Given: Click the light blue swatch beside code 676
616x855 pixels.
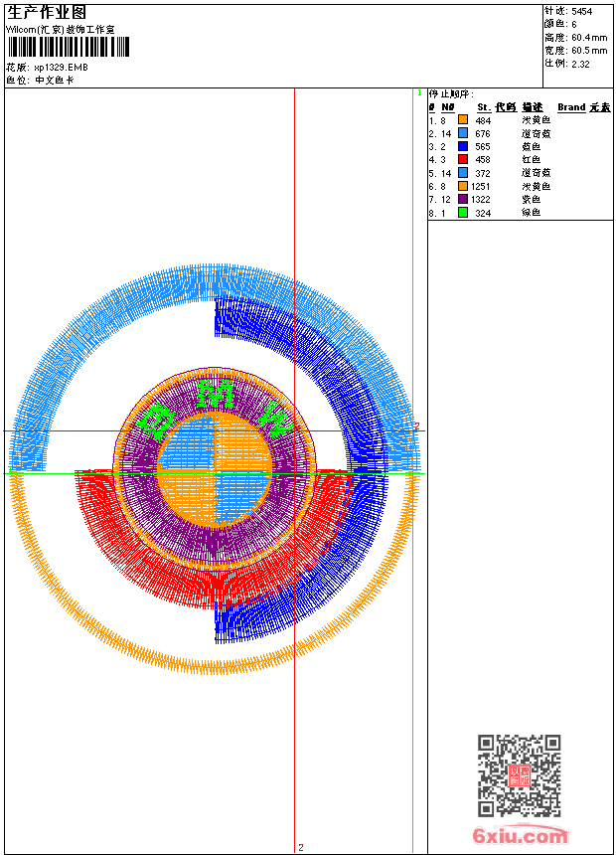Looking at the screenshot, I should point(463,132).
